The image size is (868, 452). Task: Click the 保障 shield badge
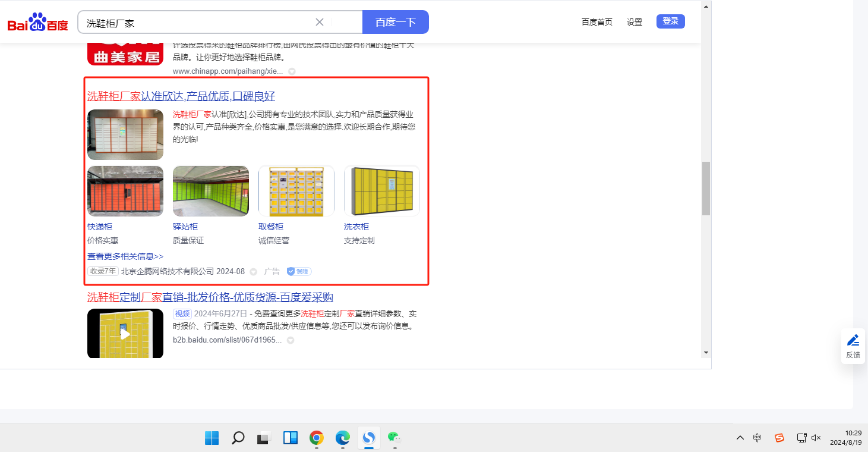[x=299, y=271]
